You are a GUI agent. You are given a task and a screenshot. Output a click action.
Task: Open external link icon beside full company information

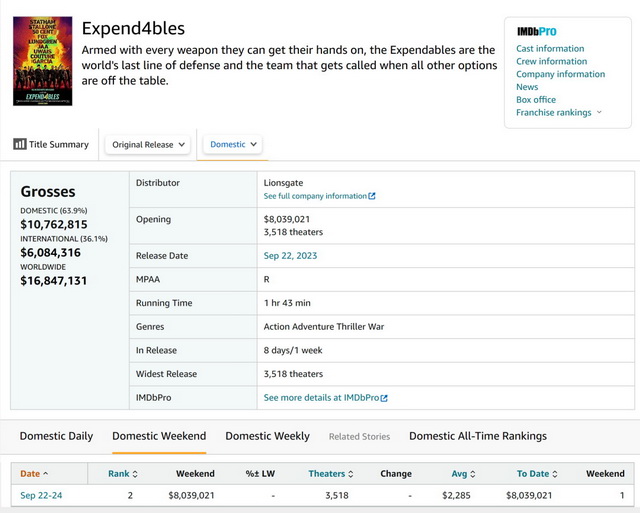[x=372, y=196]
